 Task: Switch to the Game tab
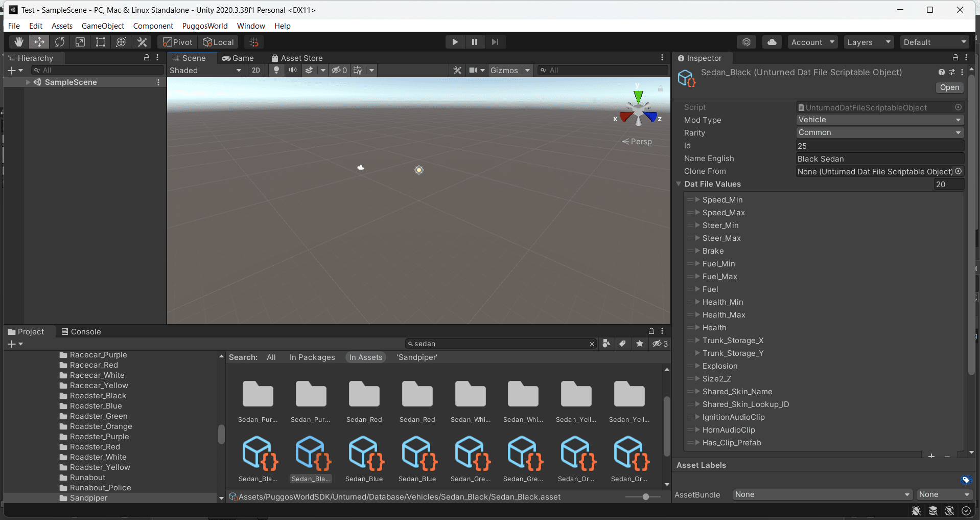click(238, 58)
